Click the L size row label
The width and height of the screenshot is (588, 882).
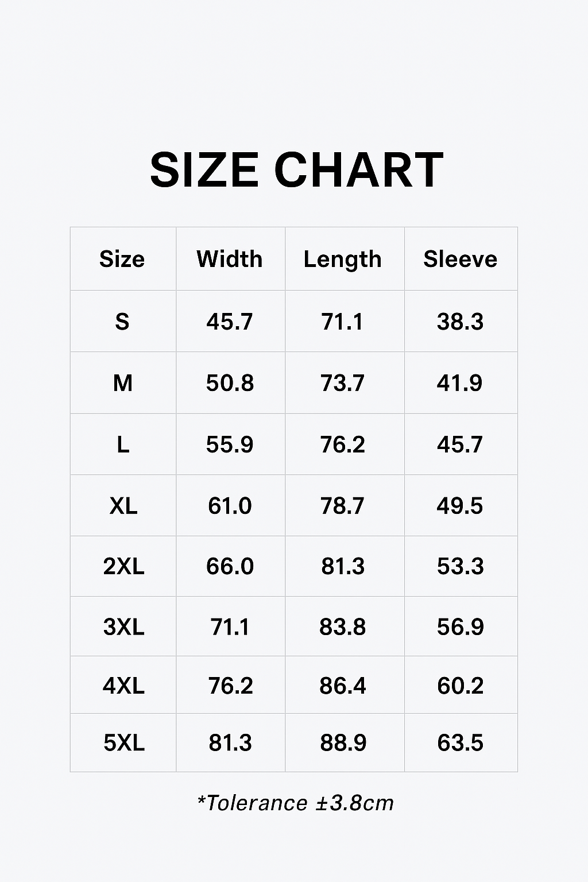click(x=123, y=444)
